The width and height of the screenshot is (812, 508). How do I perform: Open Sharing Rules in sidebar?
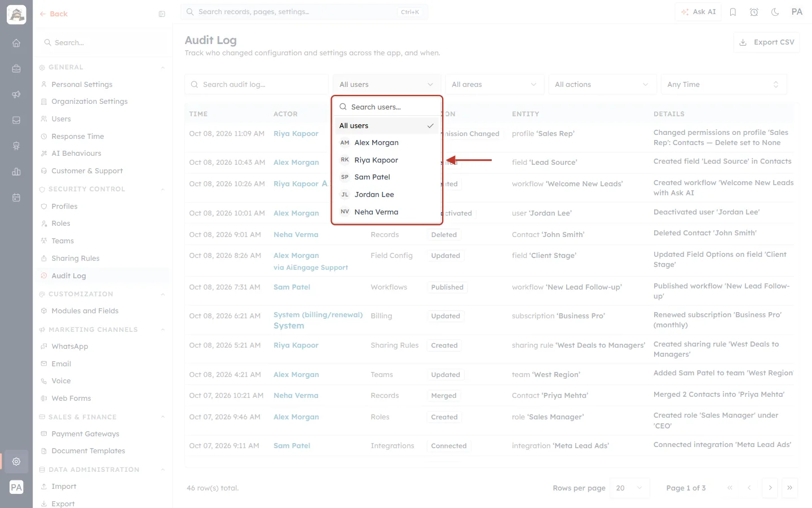76,259
